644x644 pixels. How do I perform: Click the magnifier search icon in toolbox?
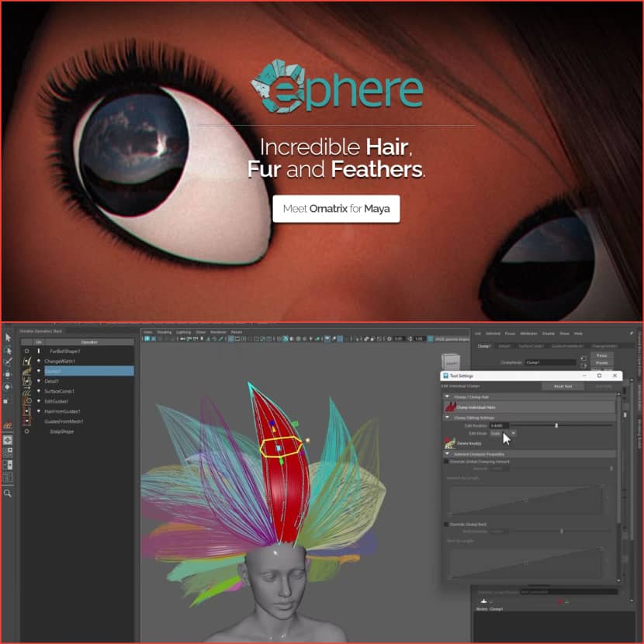[x=8, y=493]
